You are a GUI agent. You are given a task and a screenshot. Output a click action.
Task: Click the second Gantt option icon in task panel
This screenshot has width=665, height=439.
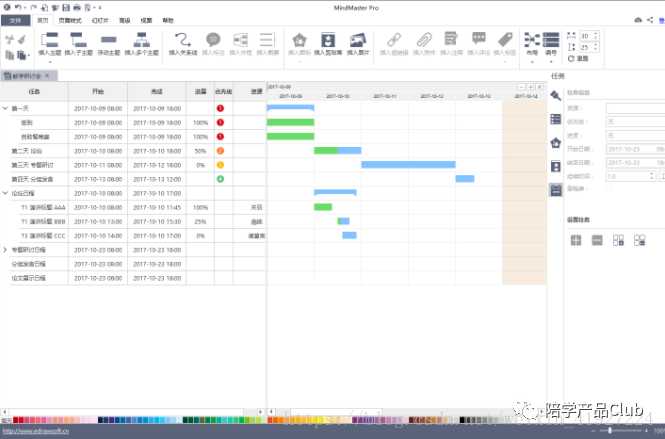coord(597,240)
